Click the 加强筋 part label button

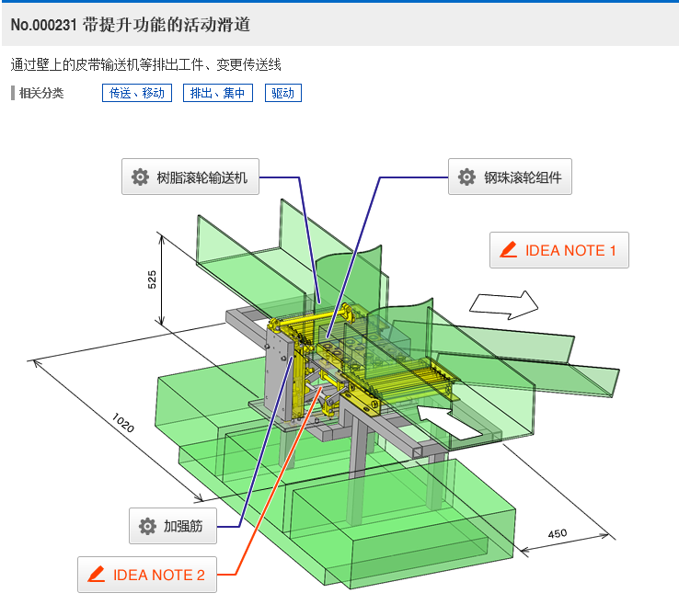pyautogui.click(x=173, y=526)
